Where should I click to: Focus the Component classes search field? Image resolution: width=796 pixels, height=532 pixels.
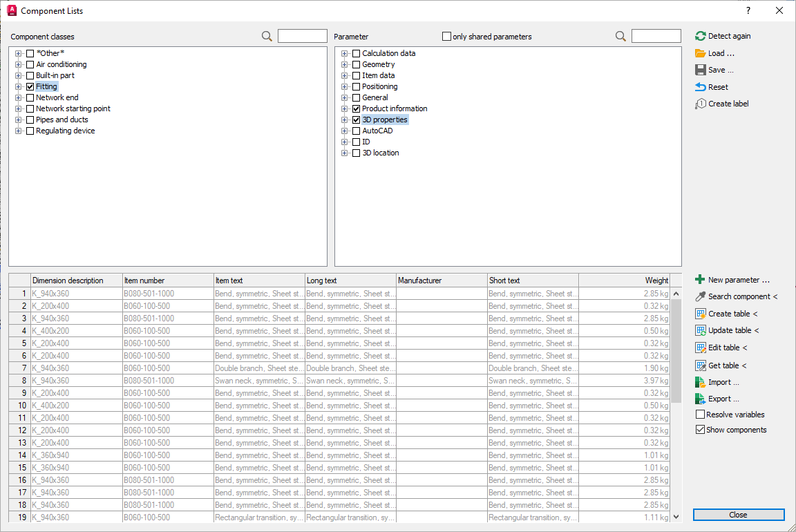click(x=303, y=36)
